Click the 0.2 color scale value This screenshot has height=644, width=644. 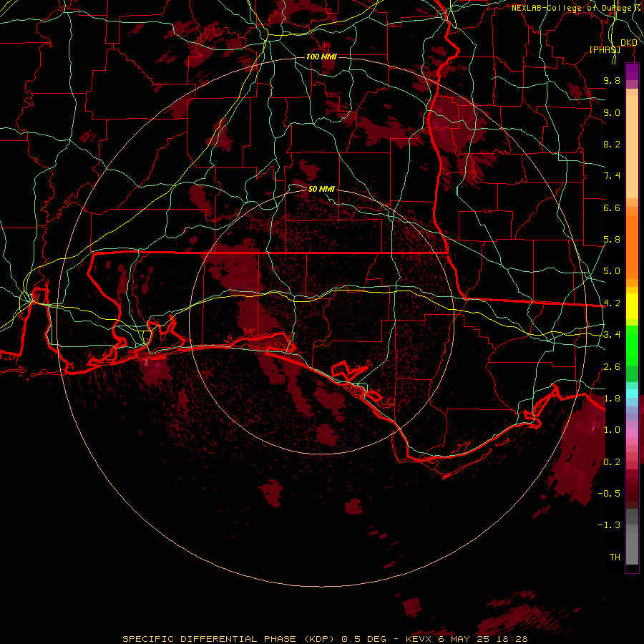click(612, 462)
